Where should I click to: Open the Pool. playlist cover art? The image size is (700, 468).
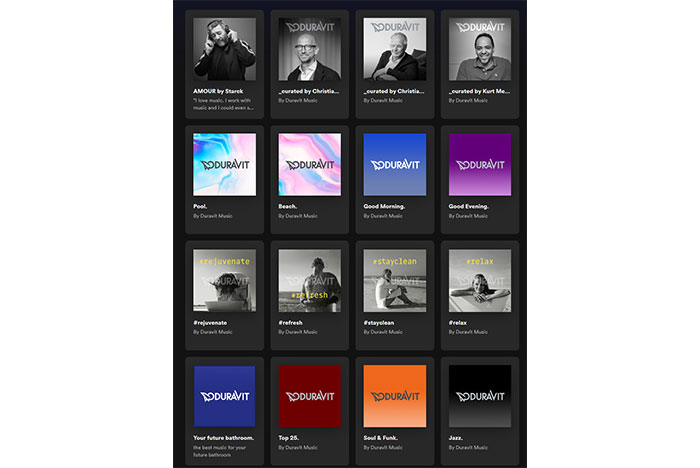[224, 165]
